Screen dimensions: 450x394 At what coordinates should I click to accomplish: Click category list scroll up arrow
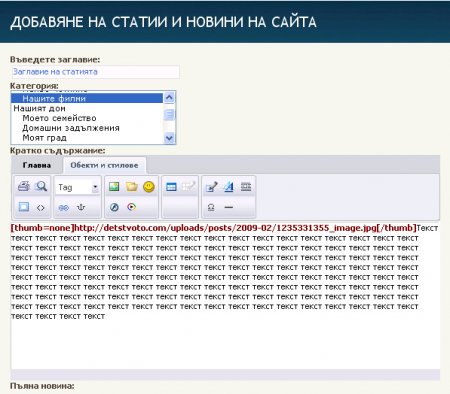click(x=169, y=97)
